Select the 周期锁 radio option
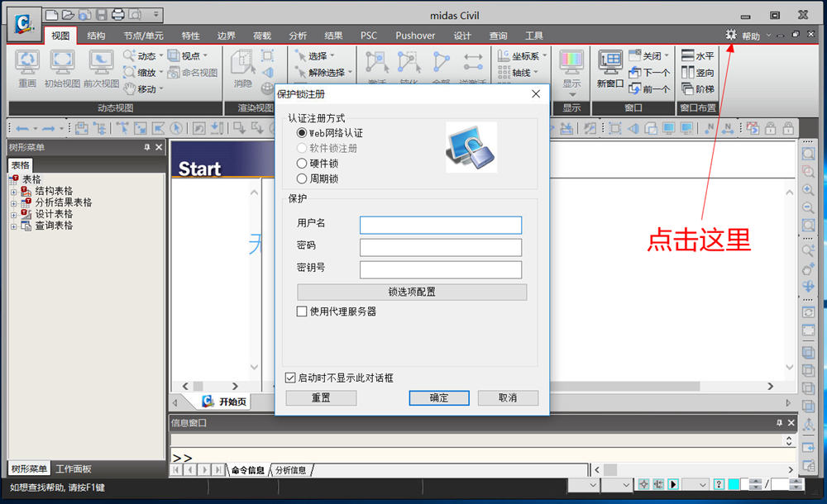827x504 pixels. click(302, 178)
